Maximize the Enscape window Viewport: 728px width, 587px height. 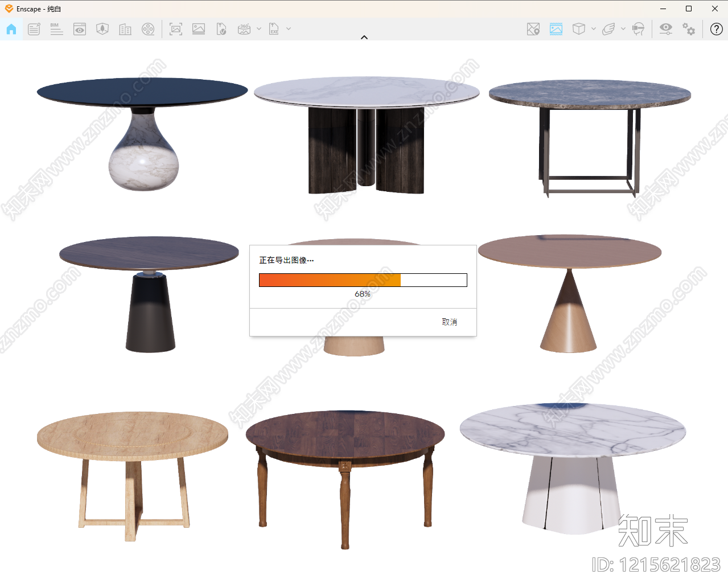coord(689,9)
